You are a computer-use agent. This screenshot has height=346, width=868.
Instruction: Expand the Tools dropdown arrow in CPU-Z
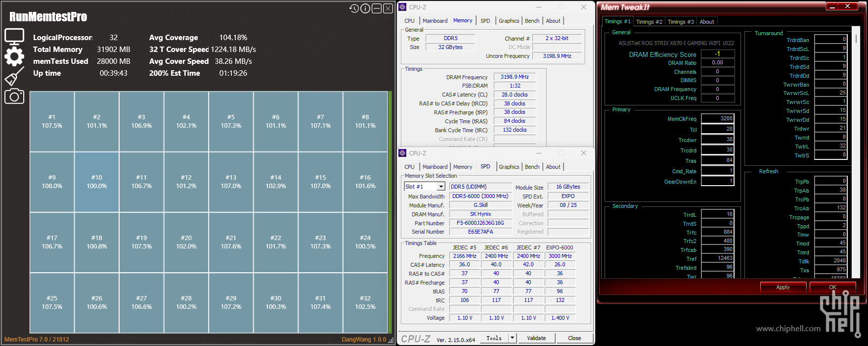[513, 338]
